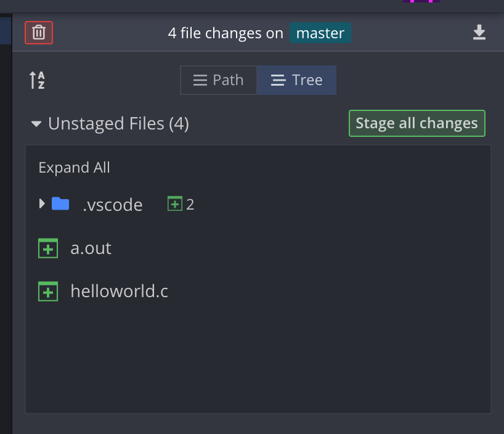Toggle the master branch badge
The image size is (504, 434).
pos(320,33)
